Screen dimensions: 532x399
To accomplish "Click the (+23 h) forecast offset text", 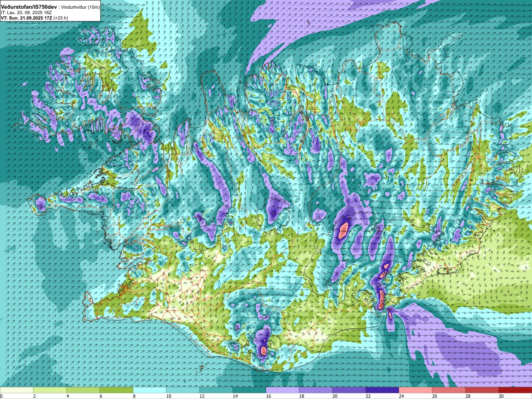I will pyautogui.click(x=61, y=18).
